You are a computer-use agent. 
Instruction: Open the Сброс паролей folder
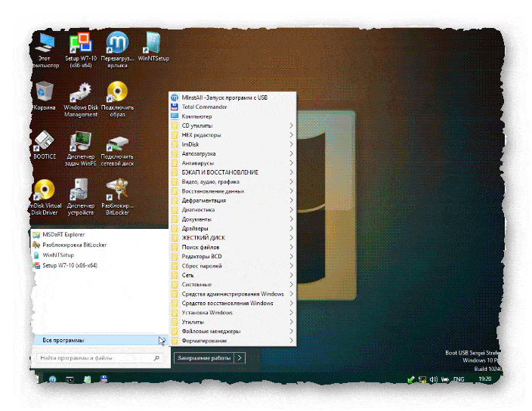233,266
